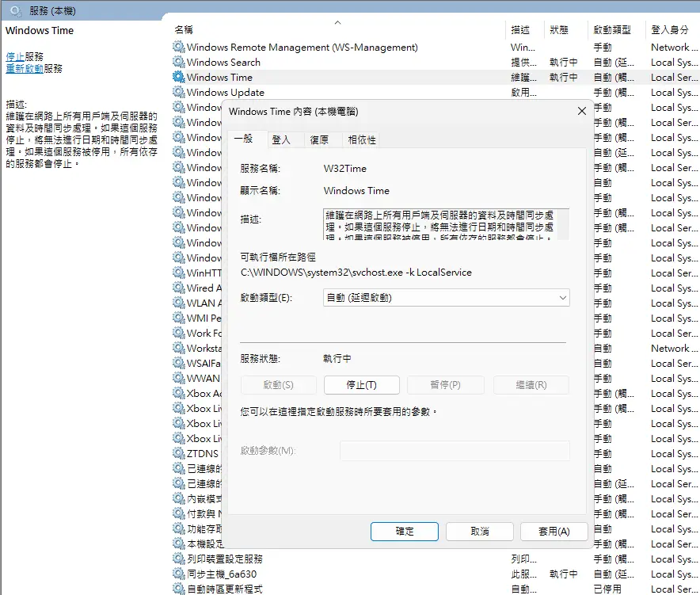Click the 自動時區更新程式 service icon
The height and width of the screenshot is (595, 700).
pyautogui.click(x=178, y=589)
